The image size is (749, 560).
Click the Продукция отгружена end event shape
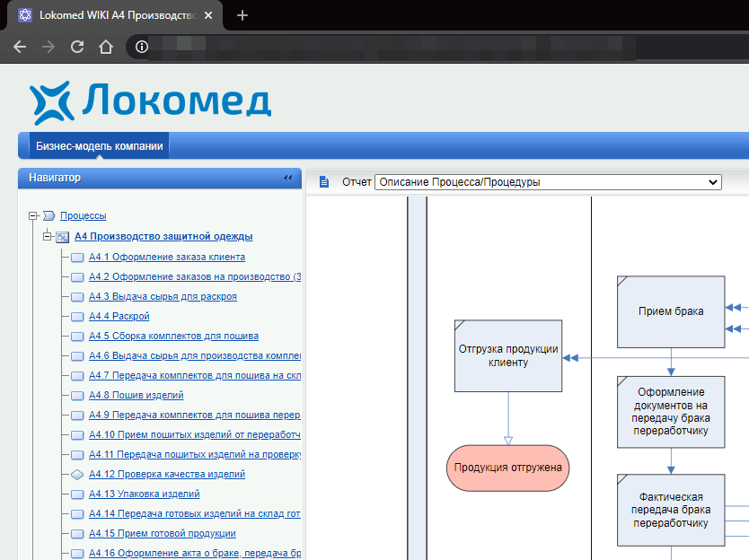coord(508,468)
